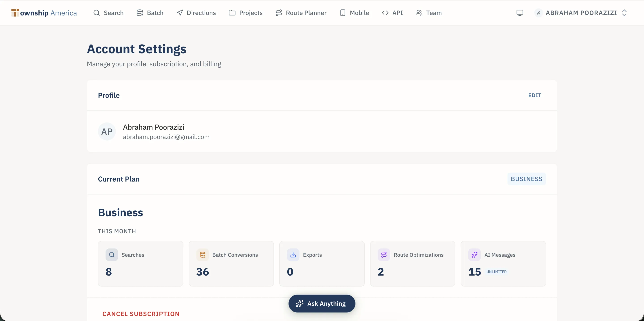This screenshot has height=321, width=644.
Task: Expand the Abraham Poorazizi account menu
Action: point(581,13)
